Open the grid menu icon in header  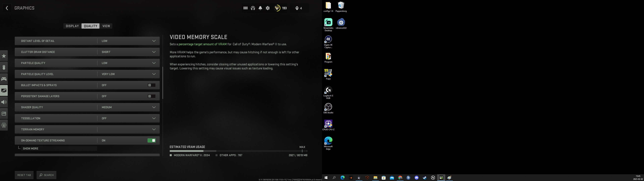click(246, 8)
